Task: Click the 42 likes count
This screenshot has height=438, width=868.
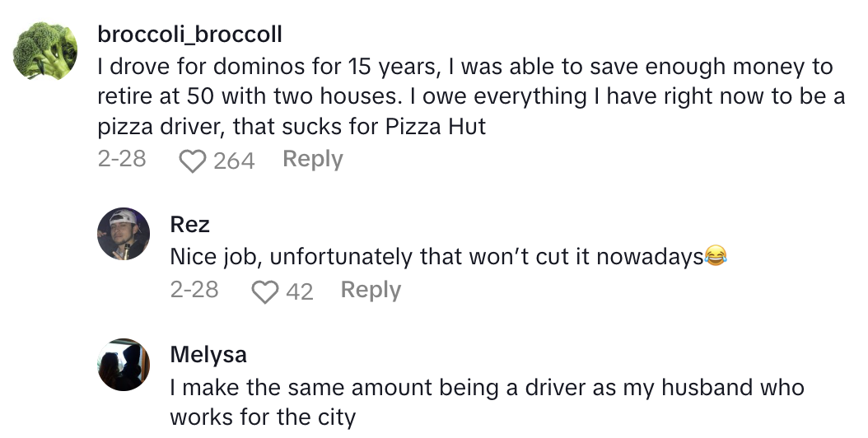Action: click(300, 291)
